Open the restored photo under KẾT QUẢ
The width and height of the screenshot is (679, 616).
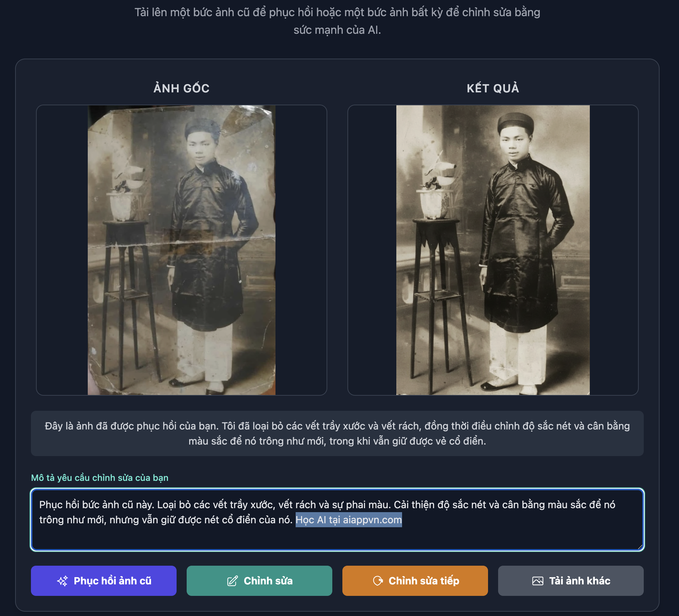pyautogui.click(x=493, y=250)
